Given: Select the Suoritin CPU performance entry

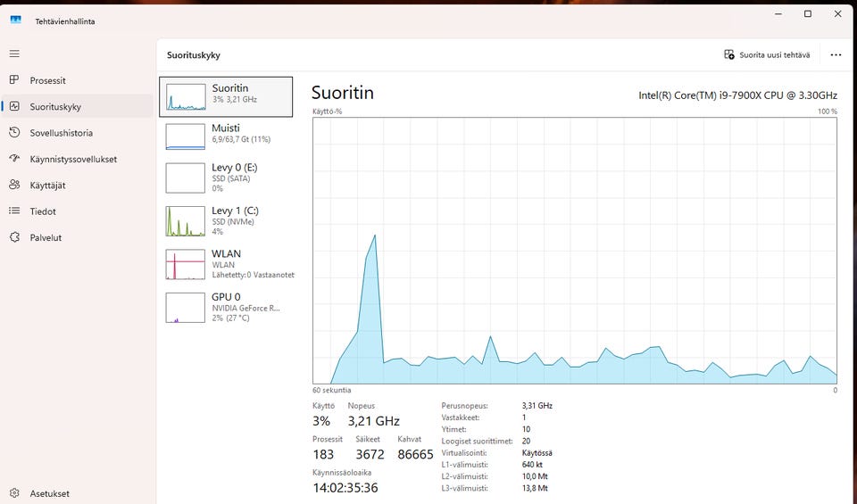Looking at the screenshot, I should click(226, 96).
